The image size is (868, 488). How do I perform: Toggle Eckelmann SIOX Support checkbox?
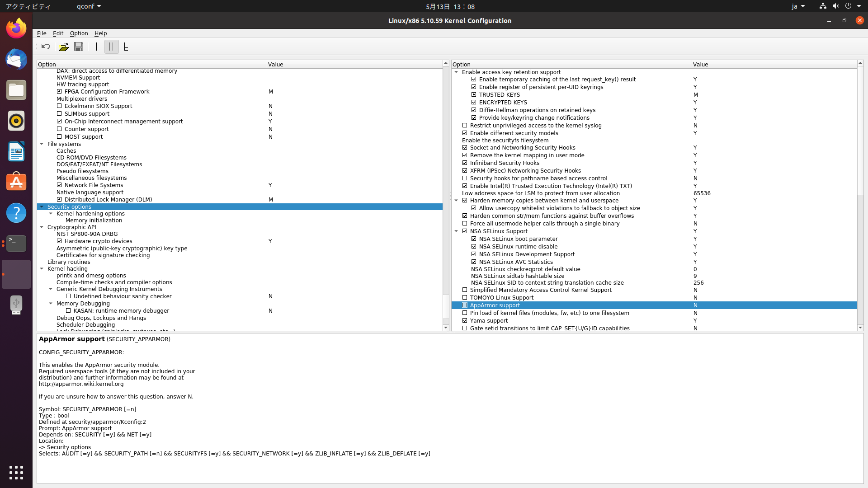coord(59,106)
